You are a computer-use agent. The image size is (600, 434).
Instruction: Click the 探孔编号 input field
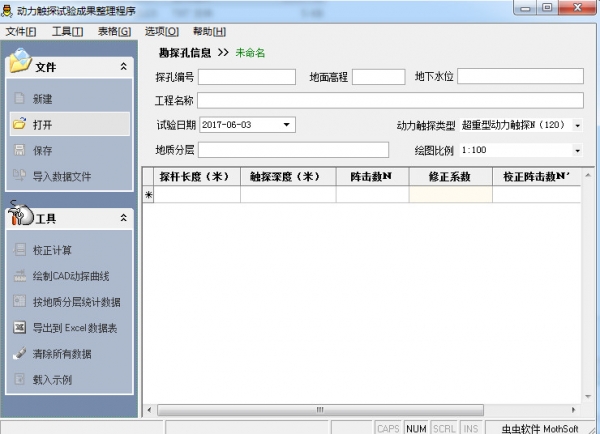248,77
